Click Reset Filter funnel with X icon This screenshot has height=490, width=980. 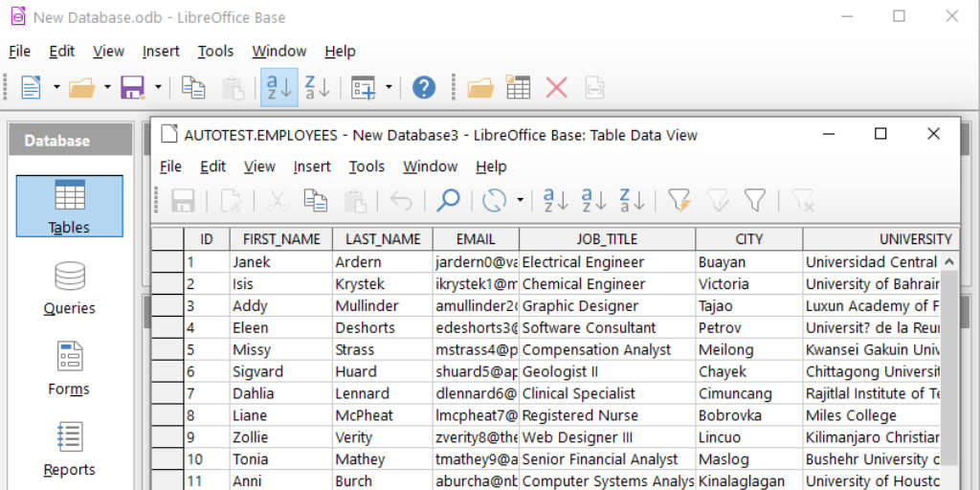(x=802, y=201)
